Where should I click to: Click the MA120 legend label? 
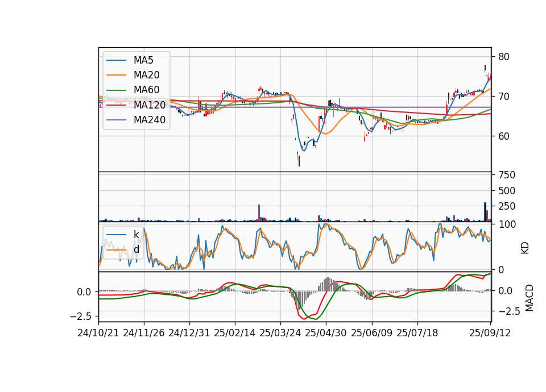[x=150, y=105]
